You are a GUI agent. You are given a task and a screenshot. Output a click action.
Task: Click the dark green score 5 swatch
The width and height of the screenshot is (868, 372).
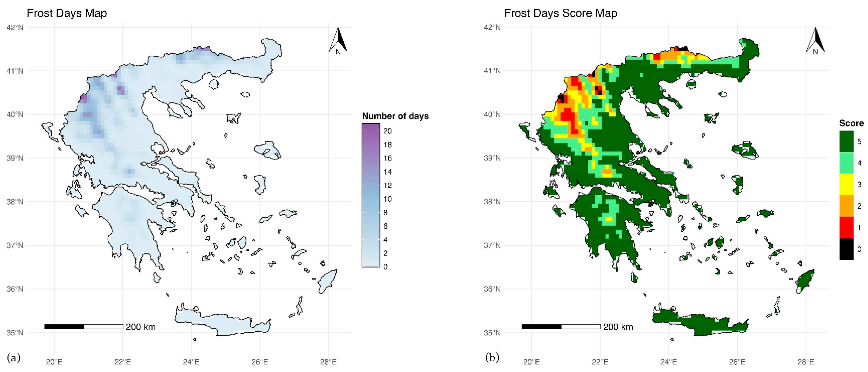point(846,141)
